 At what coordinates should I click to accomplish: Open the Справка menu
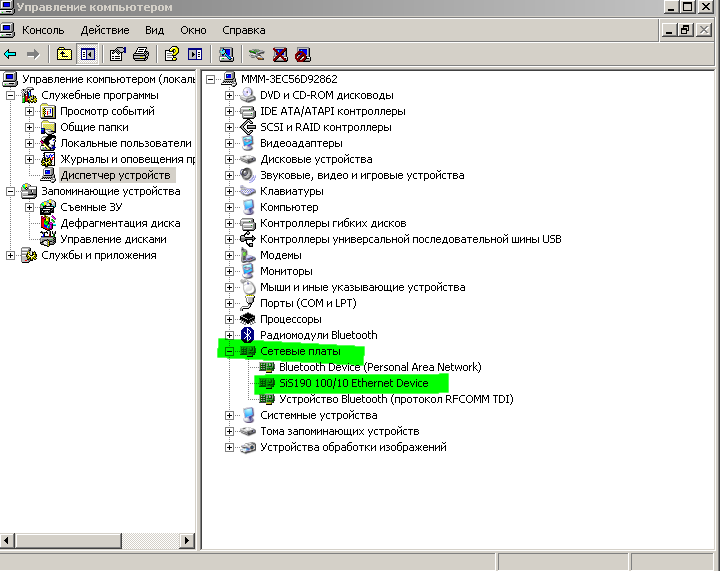243,30
